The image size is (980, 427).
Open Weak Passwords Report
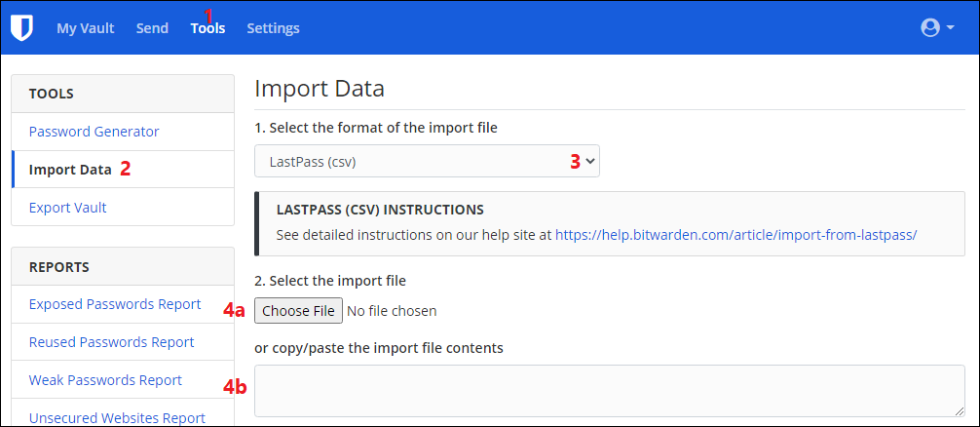105,380
